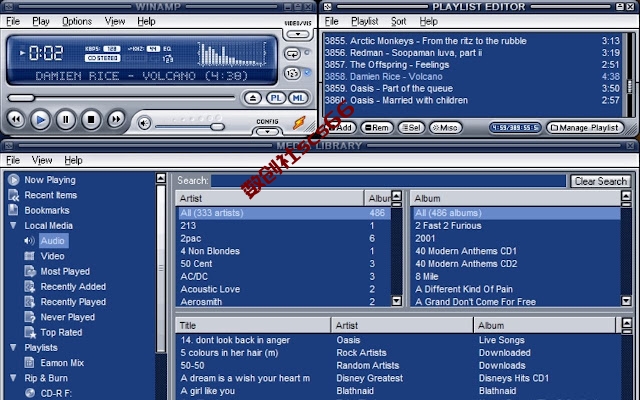Open Winamp View menu

click(115, 21)
